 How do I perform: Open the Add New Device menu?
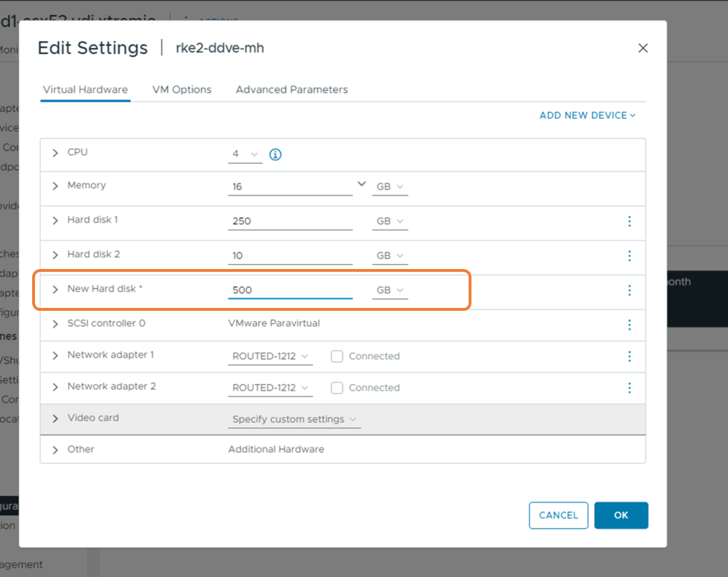[x=587, y=115]
